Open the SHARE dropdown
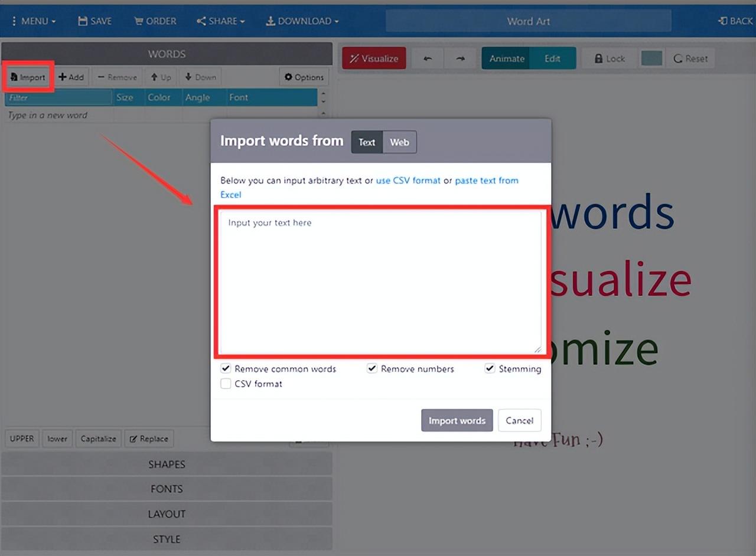756x556 pixels. 221,21
